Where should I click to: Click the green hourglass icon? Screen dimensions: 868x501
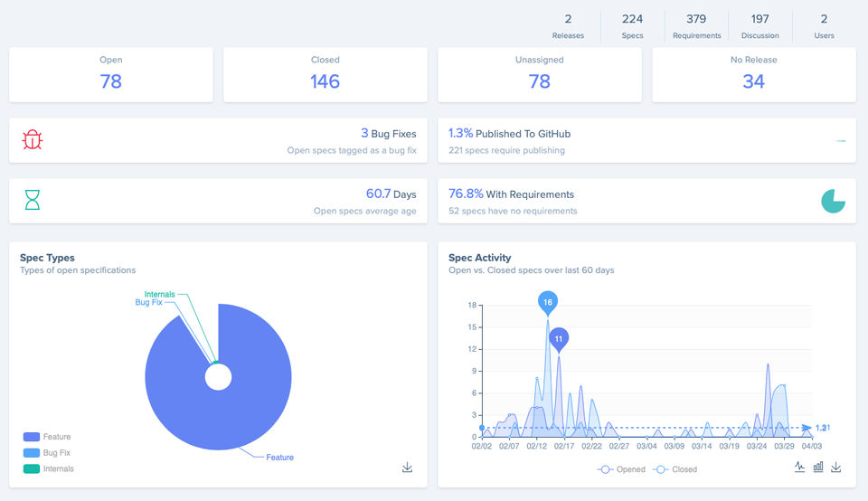33,200
